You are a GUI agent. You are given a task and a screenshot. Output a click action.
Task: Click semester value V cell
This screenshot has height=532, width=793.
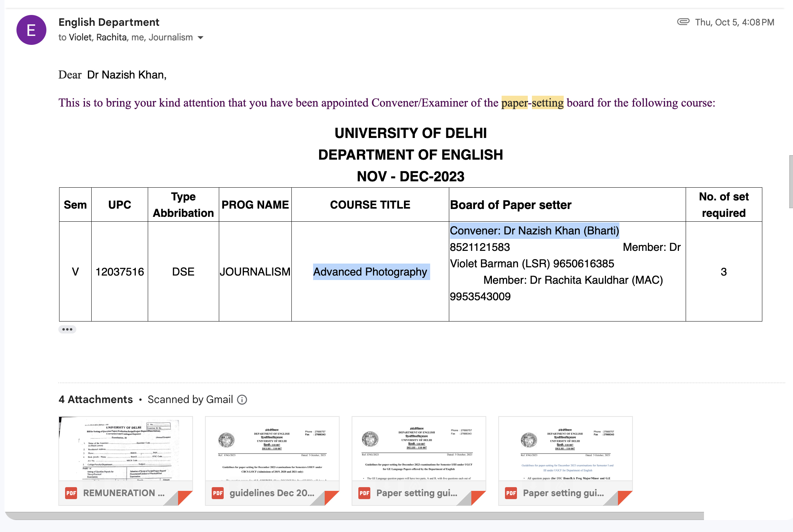pyautogui.click(x=75, y=272)
